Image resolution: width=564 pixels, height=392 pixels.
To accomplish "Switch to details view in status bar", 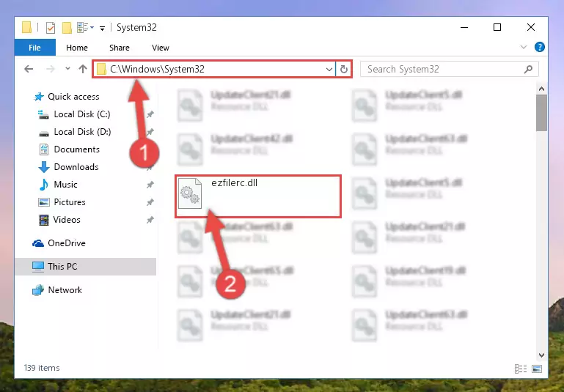I will click(521, 369).
